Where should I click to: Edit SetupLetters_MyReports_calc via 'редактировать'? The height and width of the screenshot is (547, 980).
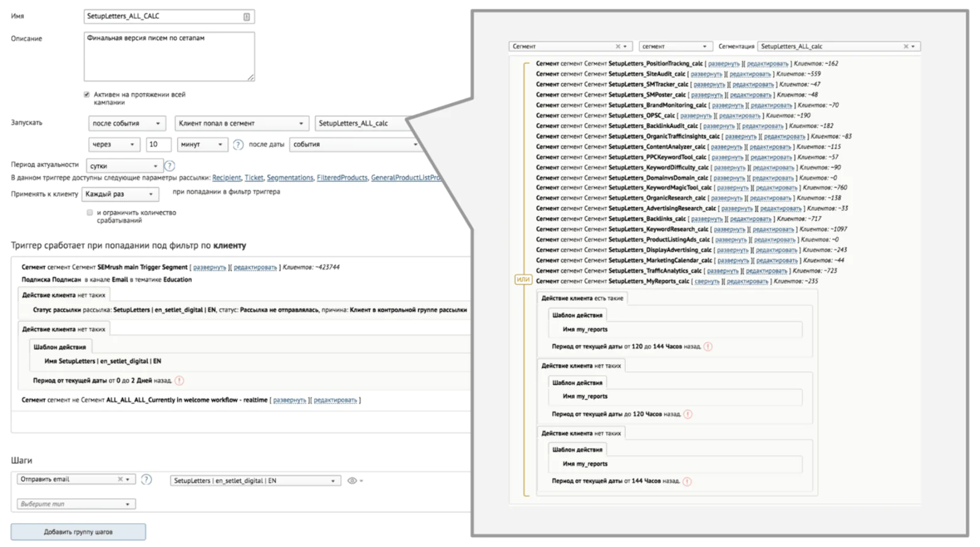pyautogui.click(x=747, y=281)
